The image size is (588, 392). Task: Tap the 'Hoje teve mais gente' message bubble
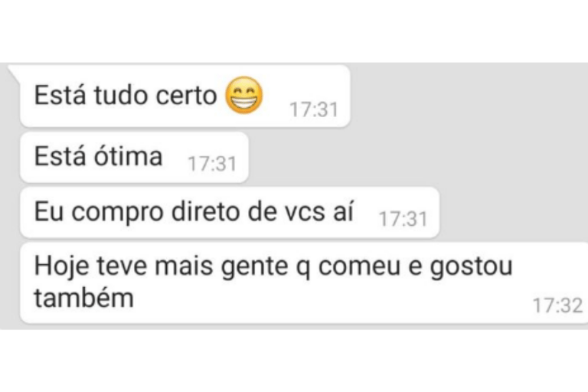click(304, 283)
